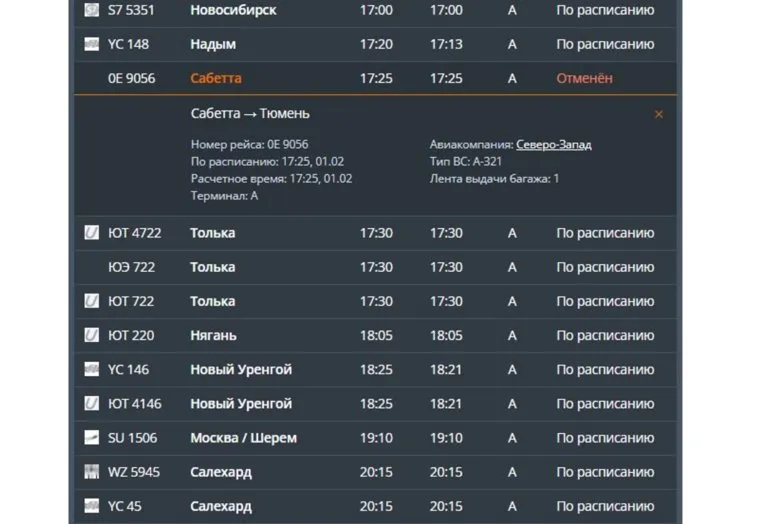Click the Отменён status label
Screen dimensions: 760x524
pos(584,78)
